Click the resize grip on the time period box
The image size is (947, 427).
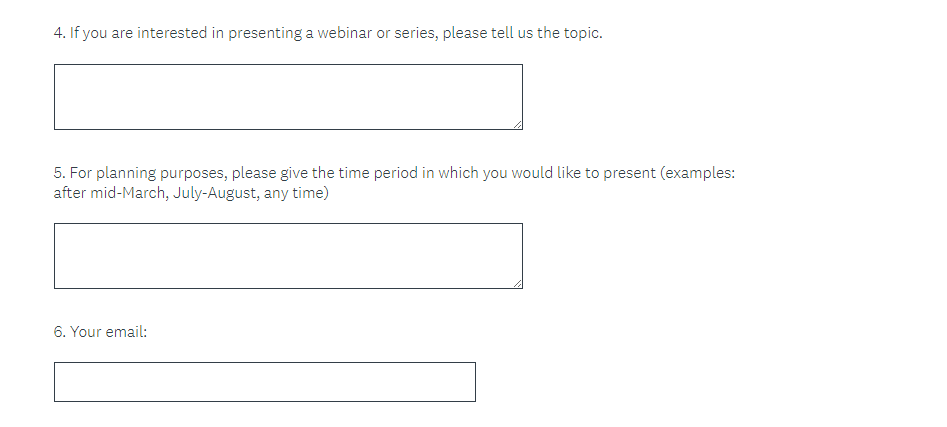click(517, 283)
